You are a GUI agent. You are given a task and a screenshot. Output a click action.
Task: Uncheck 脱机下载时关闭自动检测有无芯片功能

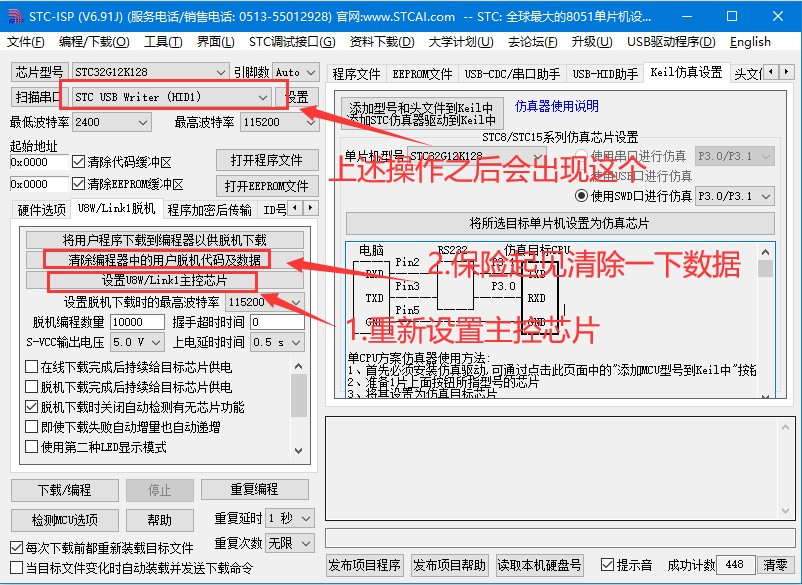(31, 407)
